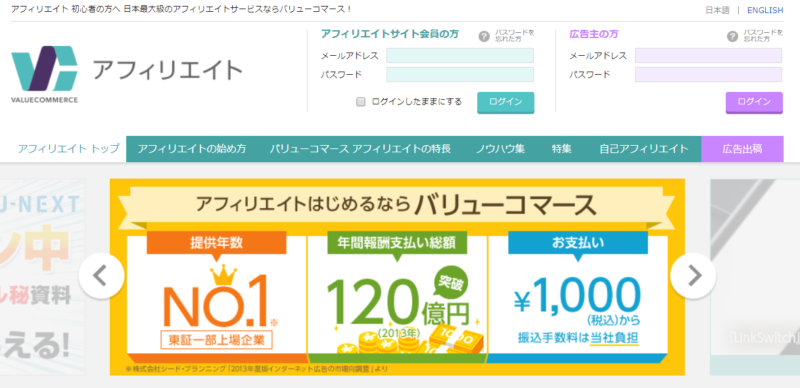Click the purple ログイン button for advertisers

[754, 102]
